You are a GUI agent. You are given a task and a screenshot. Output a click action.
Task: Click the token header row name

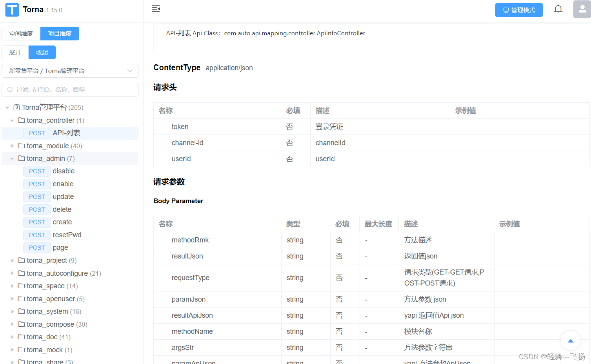[180, 127]
